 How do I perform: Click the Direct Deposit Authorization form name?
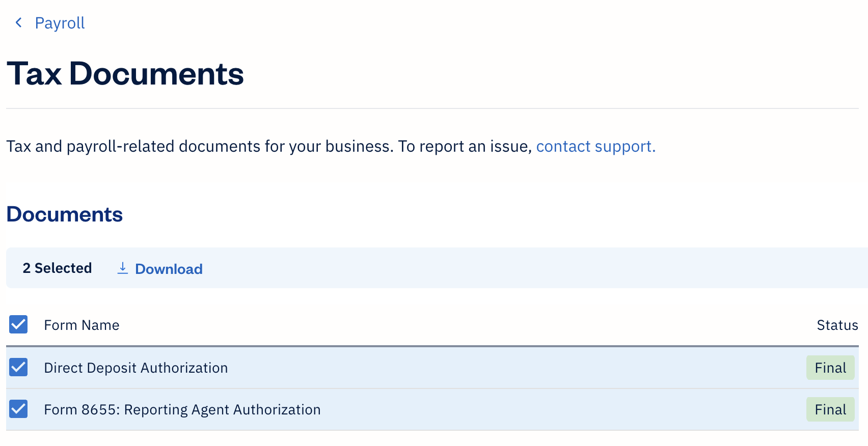tap(135, 367)
